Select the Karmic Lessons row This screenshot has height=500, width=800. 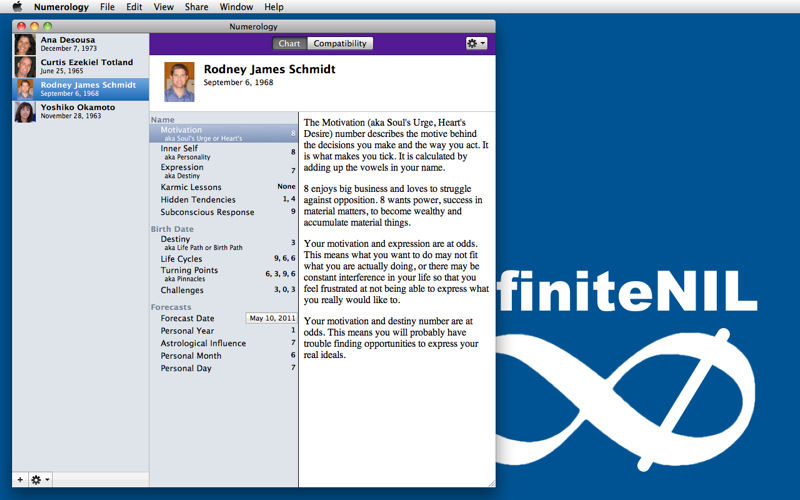(223, 187)
